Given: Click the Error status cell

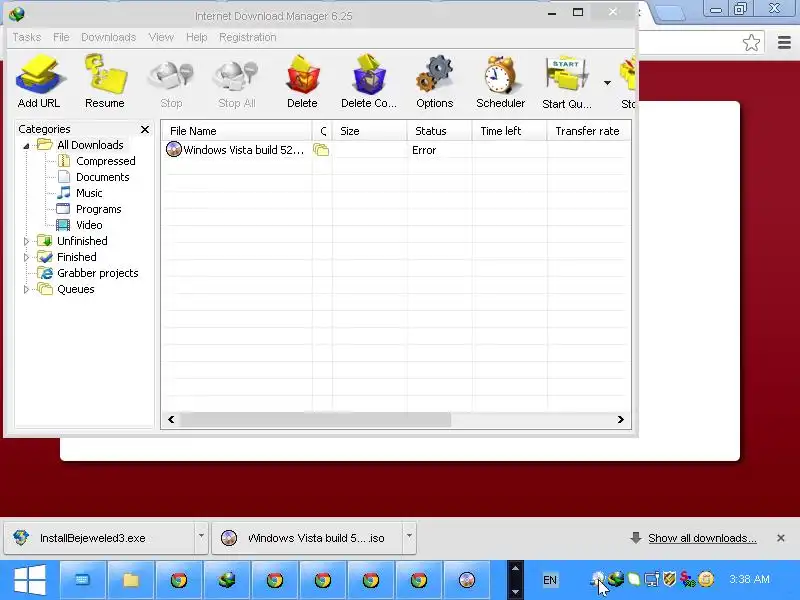Looking at the screenshot, I should [x=424, y=150].
